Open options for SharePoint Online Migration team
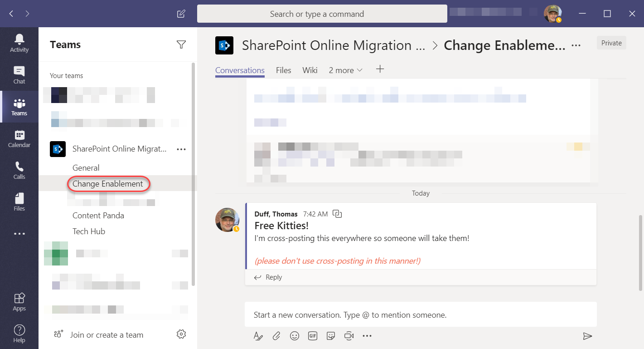 181,149
